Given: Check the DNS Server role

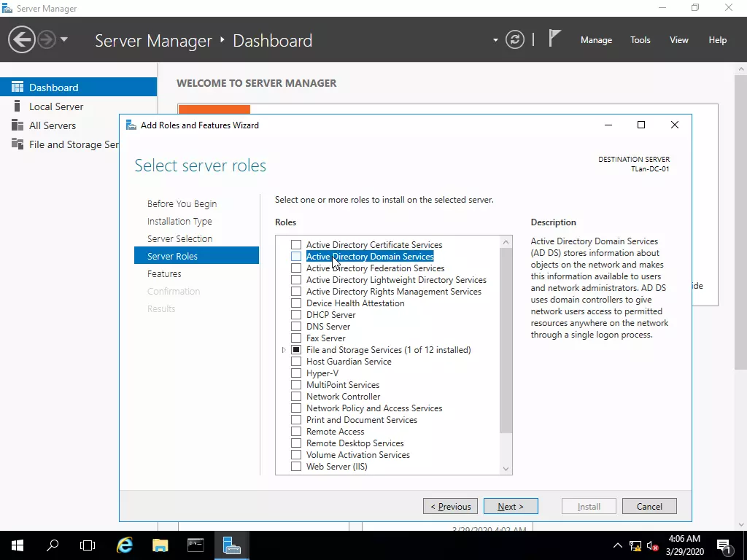Looking at the screenshot, I should coord(296,326).
